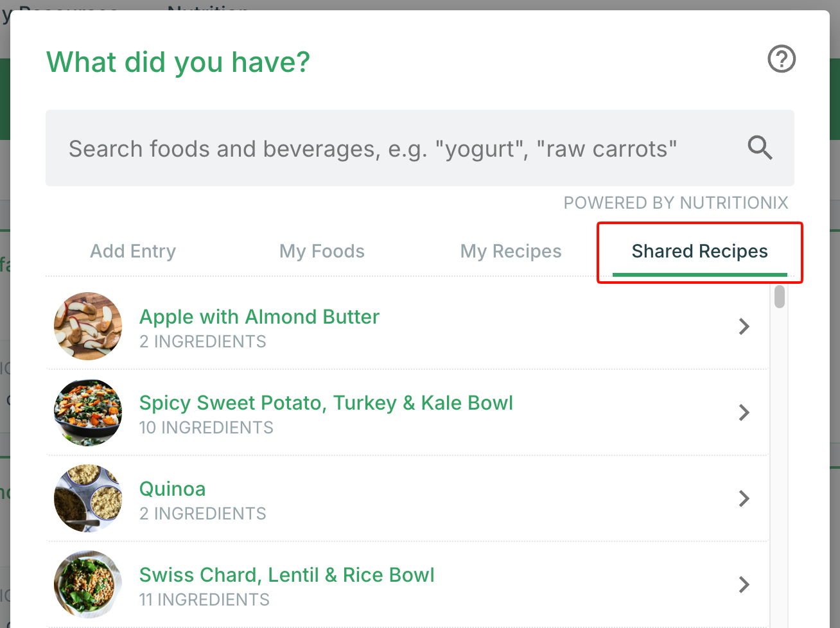Select the Quinoa recipe title
This screenshot has height=628, width=840.
click(173, 489)
